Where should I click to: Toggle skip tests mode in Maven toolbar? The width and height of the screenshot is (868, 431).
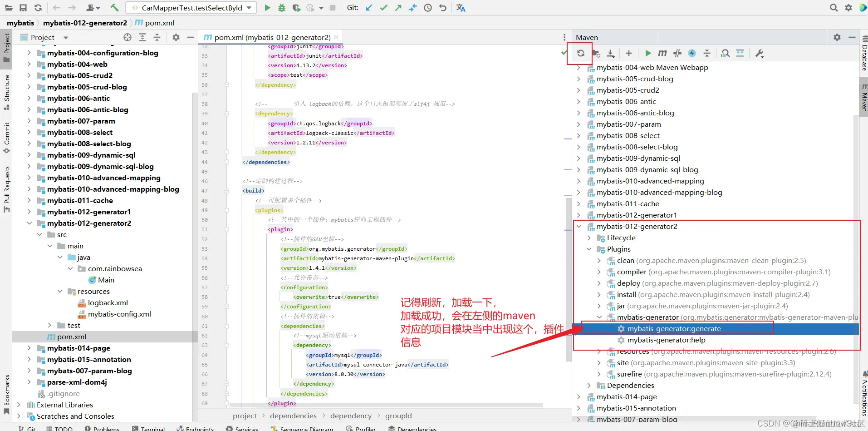692,53
